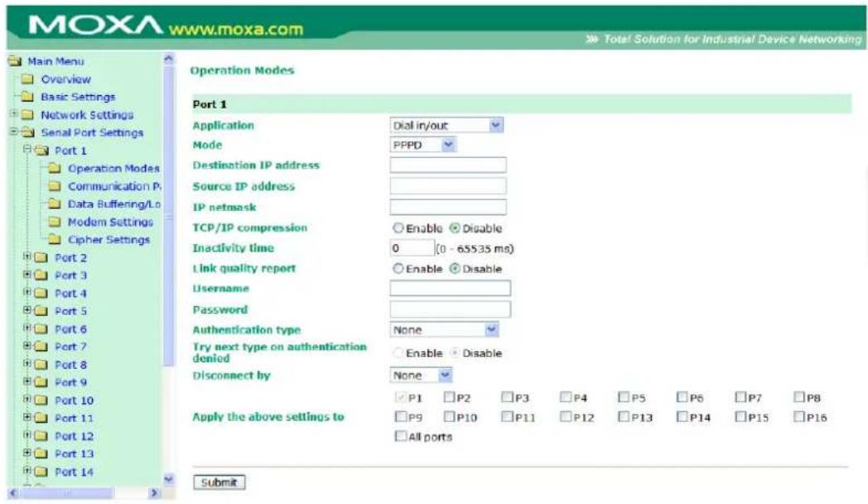Click the Port 1 open folder icon
The height and width of the screenshot is (504, 868).
tap(41, 151)
